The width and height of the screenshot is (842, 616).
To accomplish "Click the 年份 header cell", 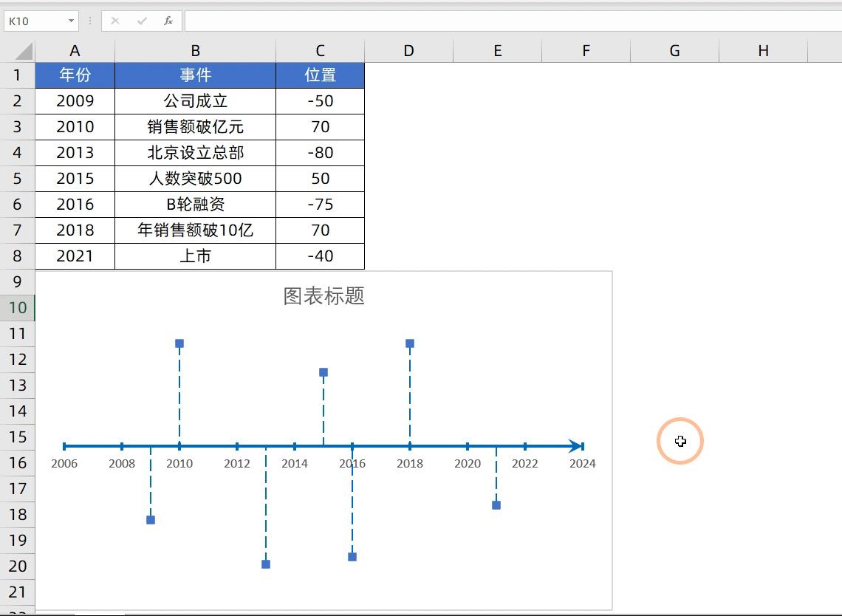I will pyautogui.click(x=74, y=75).
